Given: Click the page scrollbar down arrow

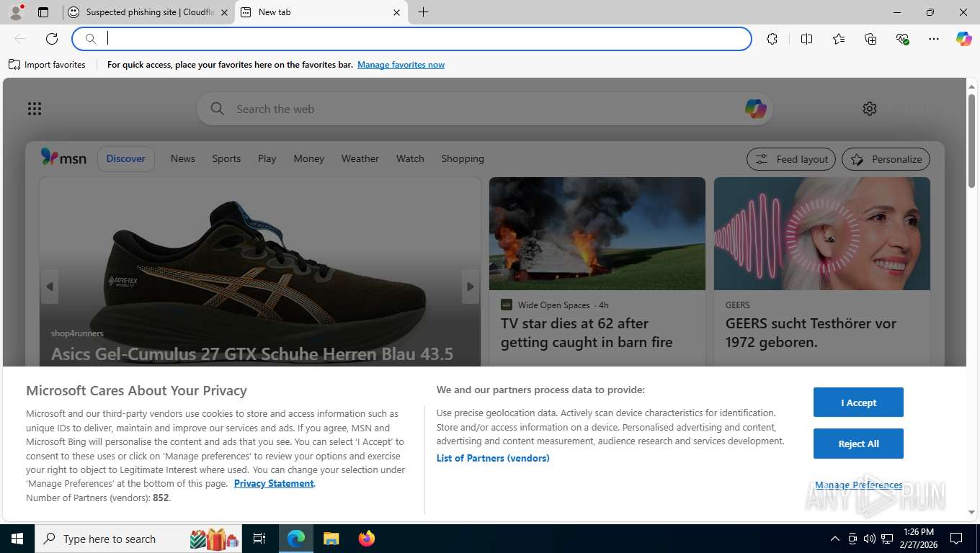Looking at the screenshot, I should coord(971,512).
